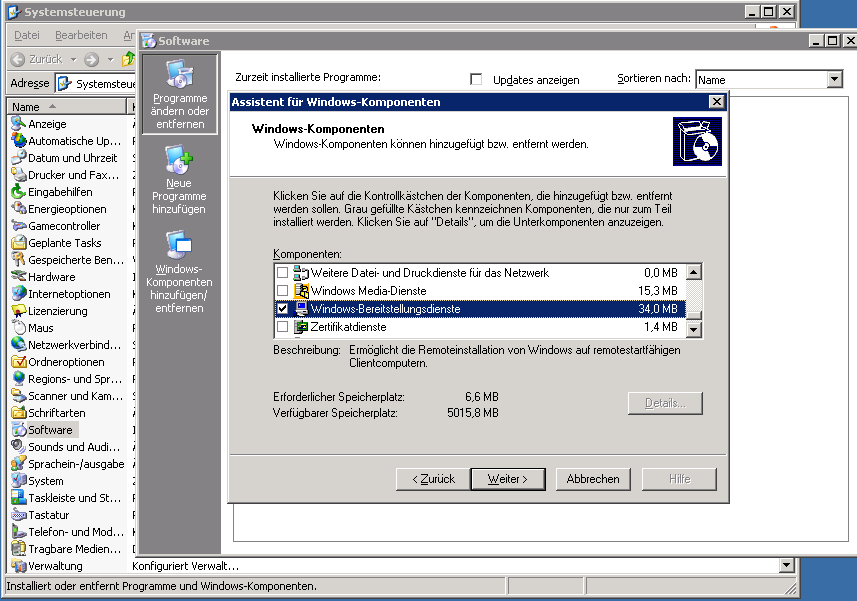Image resolution: width=857 pixels, height=601 pixels.
Task: Open "Windows-Komponenten hinzufügen/entfernen"
Action: coord(178,270)
